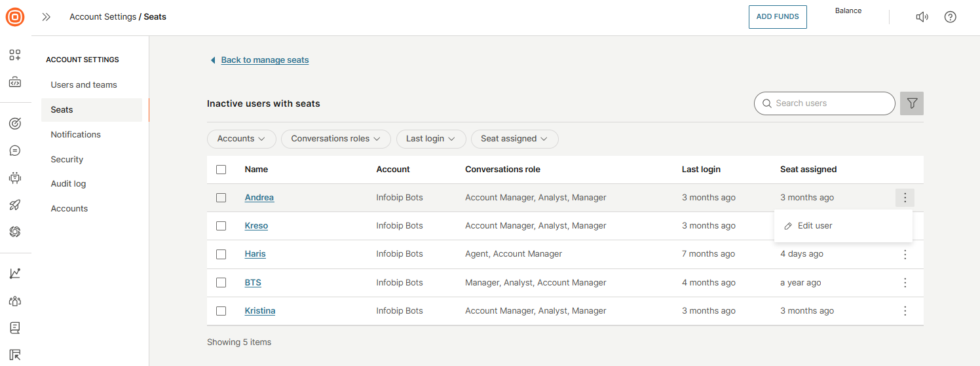Open the people icon in sidebar
Image resolution: width=980 pixels, height=366 pixels.
(x=15, y=301)
